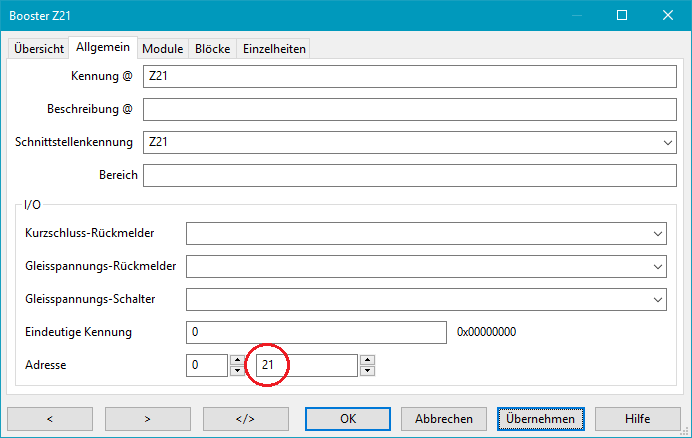The height and width of the screenshot is (438, 692).
Task: Click the '</>' XML button
Action: (x=245, y=418)
